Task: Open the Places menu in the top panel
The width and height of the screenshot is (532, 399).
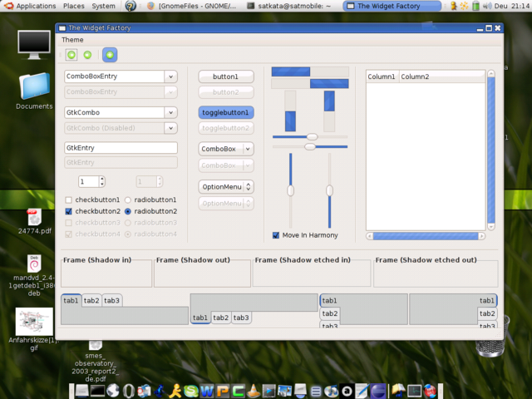Action: coord(74,6)
